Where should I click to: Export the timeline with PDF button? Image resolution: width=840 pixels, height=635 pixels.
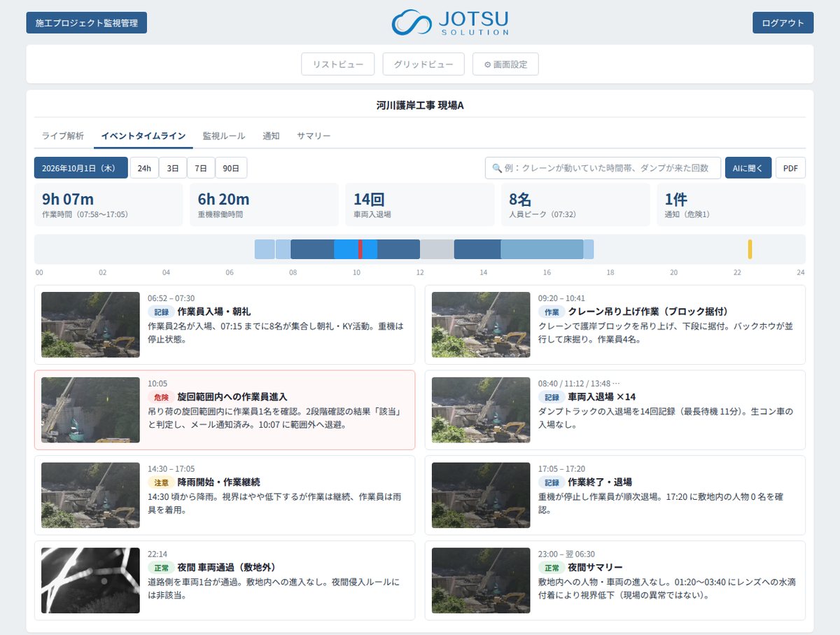(790, 168)
